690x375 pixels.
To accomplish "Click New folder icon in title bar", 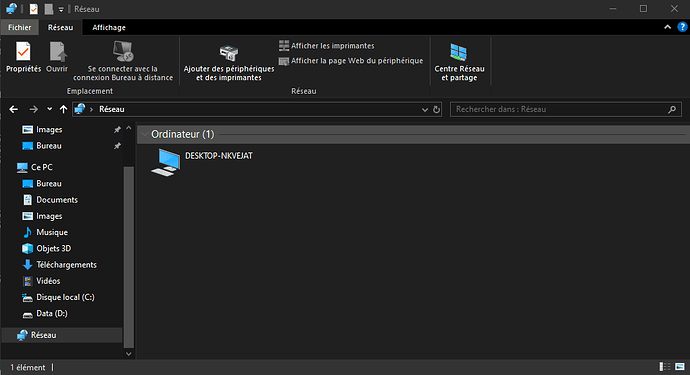I will 49,9.
